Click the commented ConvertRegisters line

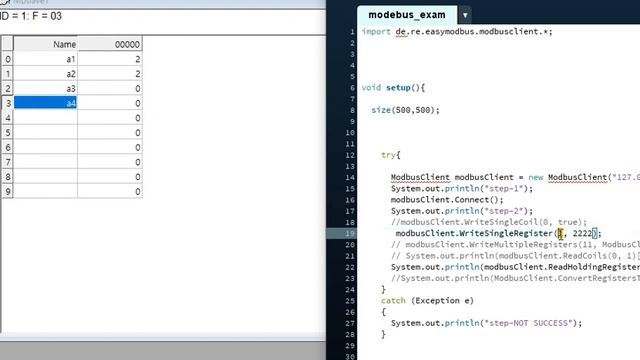coord(515,278)
